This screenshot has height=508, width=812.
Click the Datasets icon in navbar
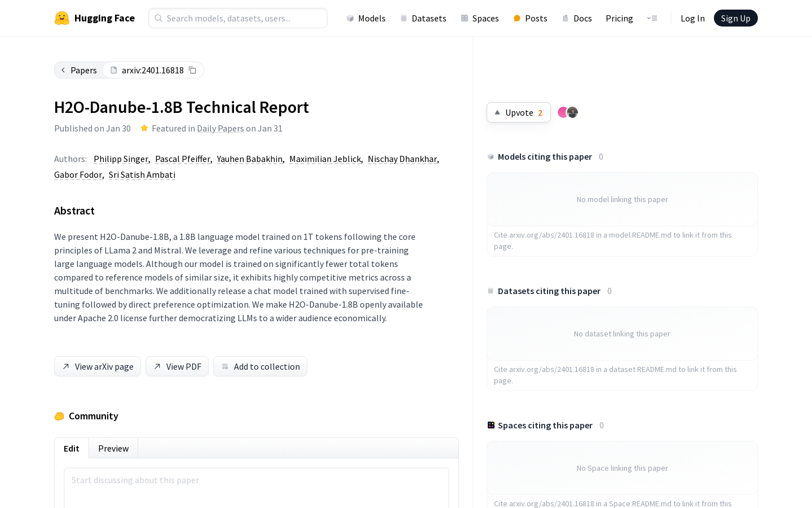pyautogui.click(x=404, y=18)
